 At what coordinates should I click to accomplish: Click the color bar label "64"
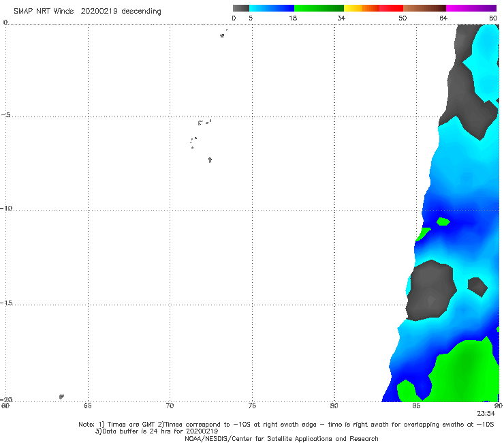coord(443,18)
